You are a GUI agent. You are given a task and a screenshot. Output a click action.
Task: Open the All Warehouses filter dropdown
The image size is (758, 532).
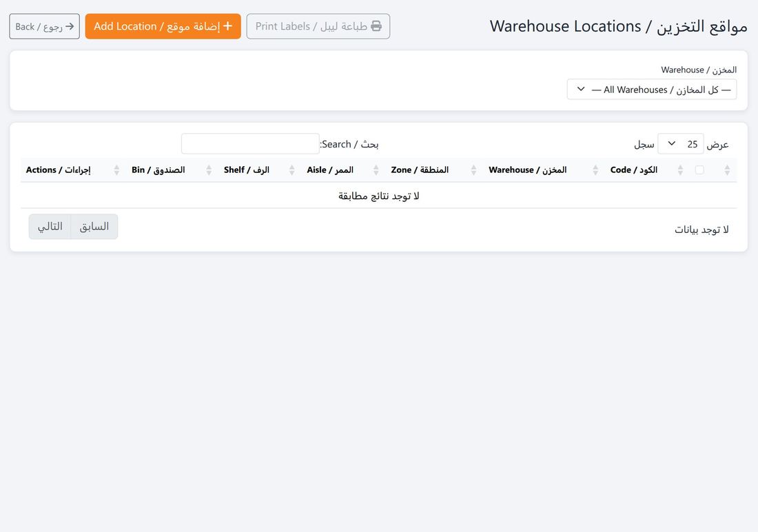click(652, 90)
